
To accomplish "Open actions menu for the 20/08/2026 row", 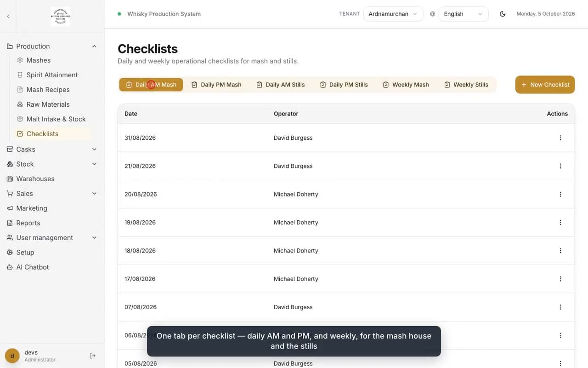I will pos(560,194).
